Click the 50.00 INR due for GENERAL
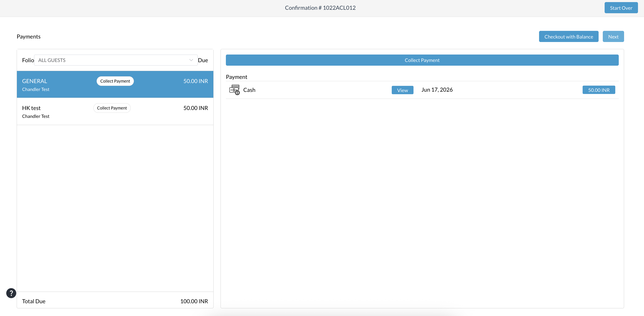 [196, 81]
